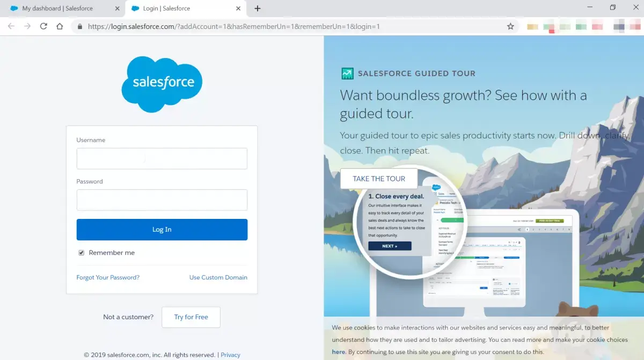Click the 'Not a customer?' text

point(128,317)
